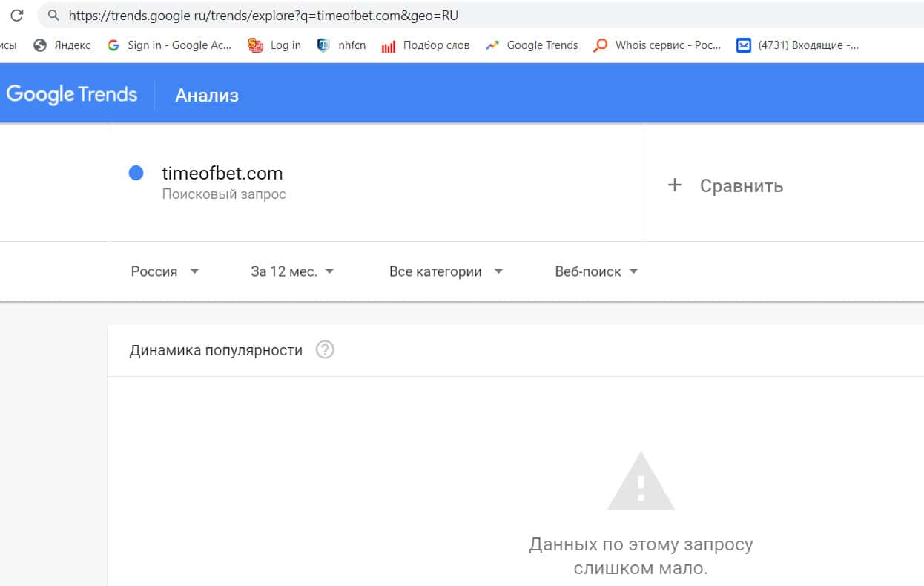
Task: Click the search magnifier icon in address bar
Action: click(53, 15)
